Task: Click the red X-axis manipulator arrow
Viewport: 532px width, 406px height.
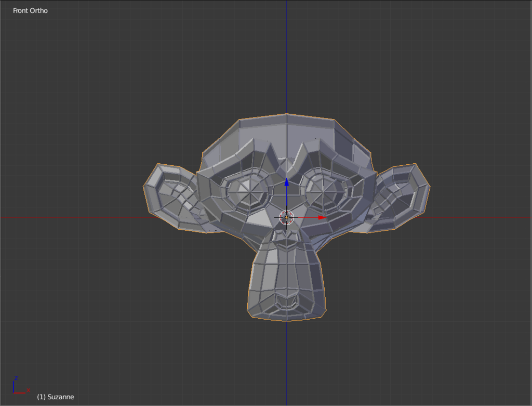Action: [x=322, y=218]
